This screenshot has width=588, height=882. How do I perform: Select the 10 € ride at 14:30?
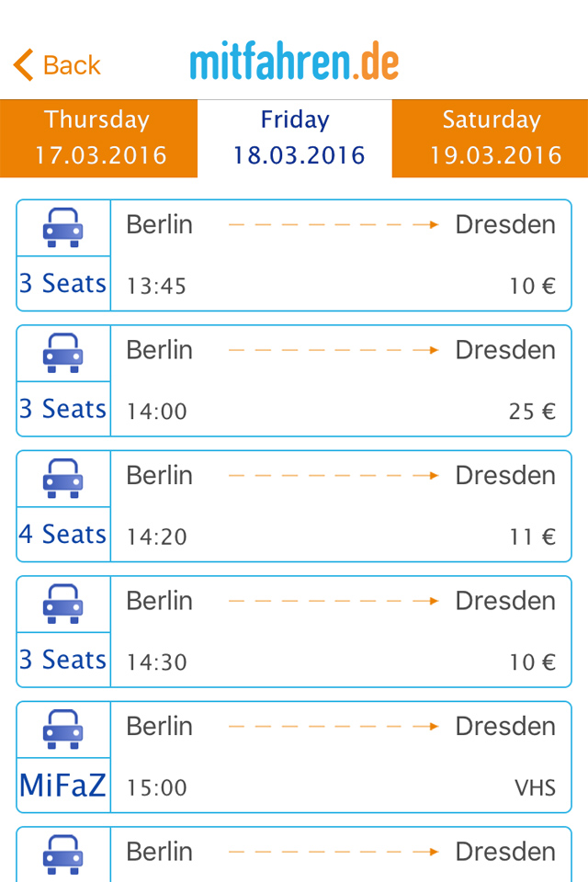click(x=340, y=631)
